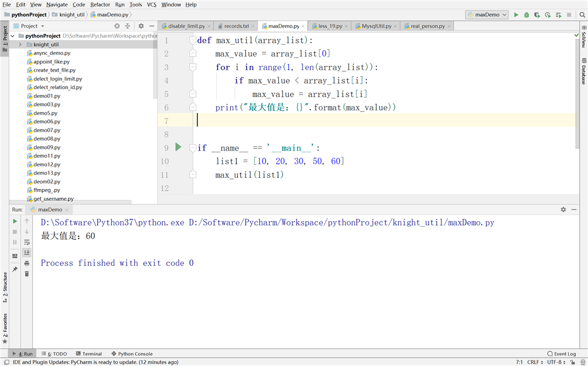Start debugging with the bug icon
Viewport: 588px width, 366px height.
pyautogui.click(x=526, y=15)
